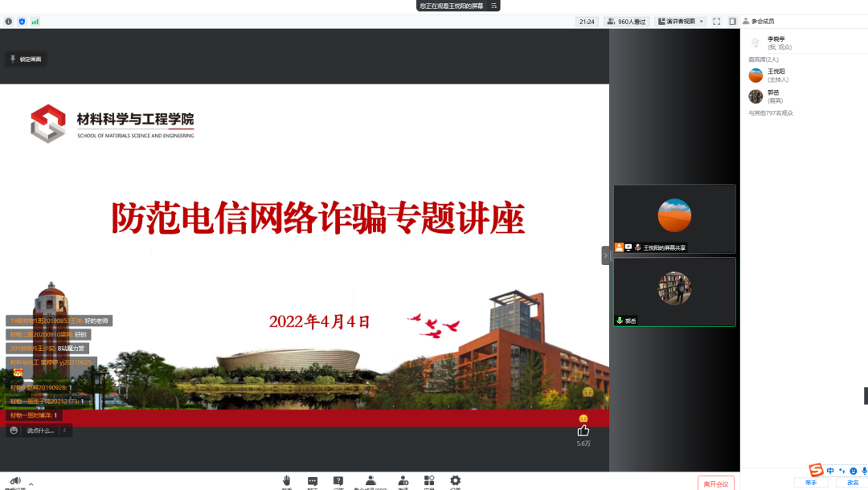Image resolution: width=868 pixels, height=490 pixels.
Task: Open the invite icon in bottom toolbar
Action: click(403, 480)
